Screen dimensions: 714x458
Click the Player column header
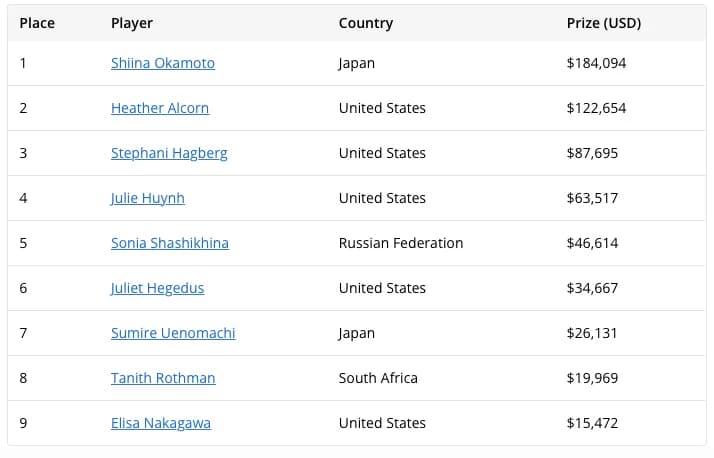pyautogui.click(x=132, y=23)
